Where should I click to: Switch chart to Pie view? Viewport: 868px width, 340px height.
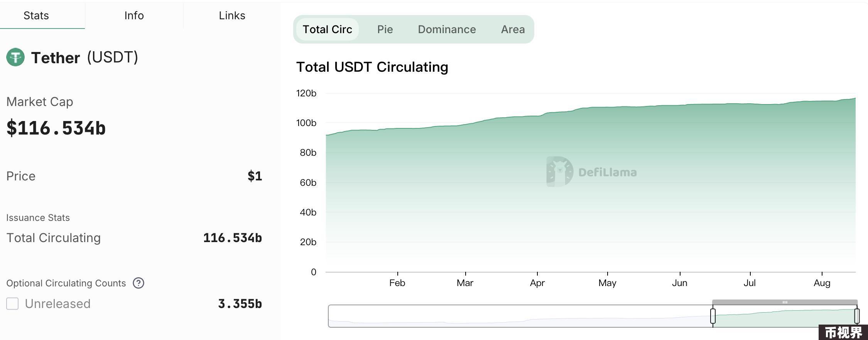385,29
